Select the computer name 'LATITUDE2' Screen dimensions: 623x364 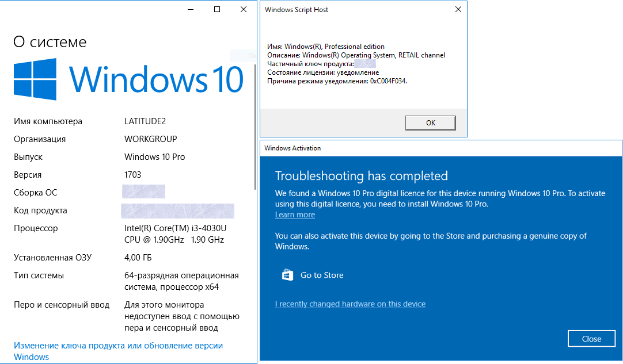click(145, 121)
